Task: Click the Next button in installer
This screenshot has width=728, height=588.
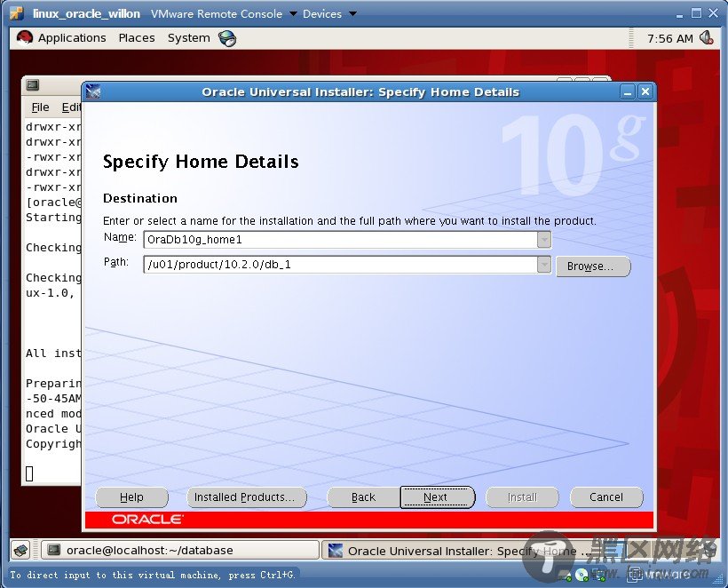Action: tap(438, 497)
